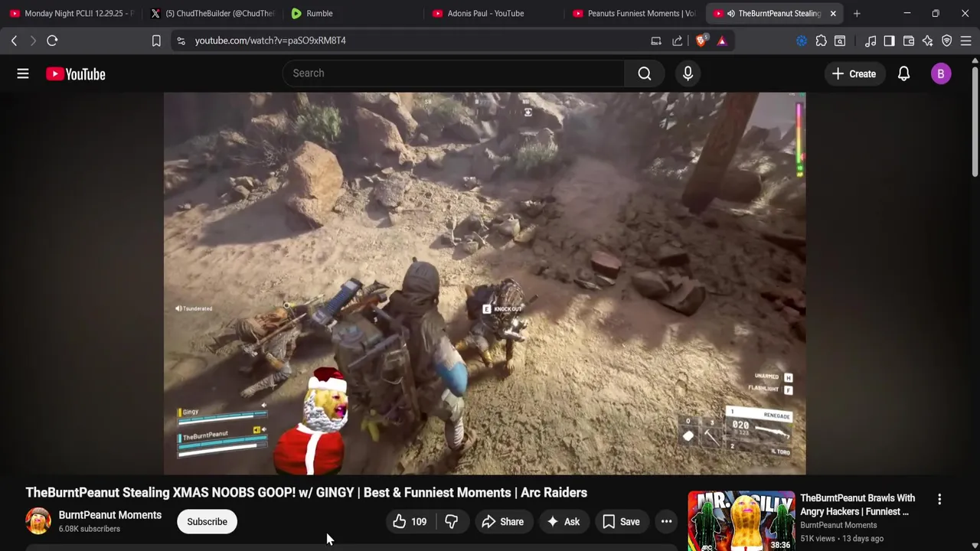Click the Ask button
980x551 pixels.
(x=563, y=522)
